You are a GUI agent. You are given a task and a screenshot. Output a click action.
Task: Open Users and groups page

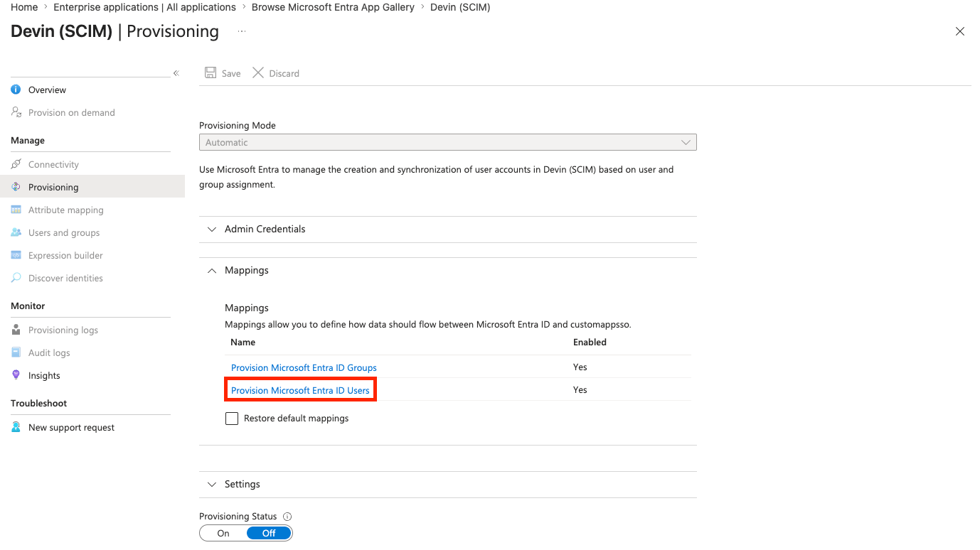pos(64,232)
